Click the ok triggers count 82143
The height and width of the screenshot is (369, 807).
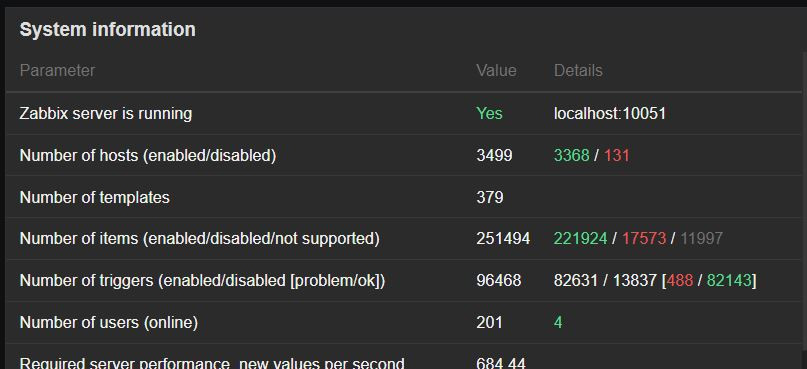click(729, 280)
